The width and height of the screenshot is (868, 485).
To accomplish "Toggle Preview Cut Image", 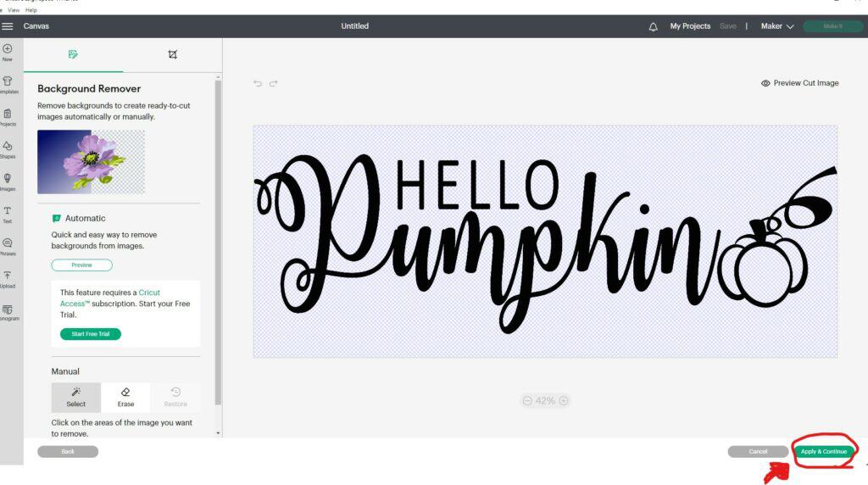I will click(799, 83).
